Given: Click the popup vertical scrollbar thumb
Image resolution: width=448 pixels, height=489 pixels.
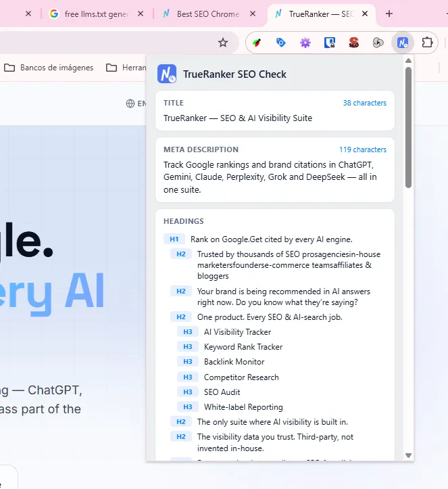Looking at the screenshot, I should 408,127.
